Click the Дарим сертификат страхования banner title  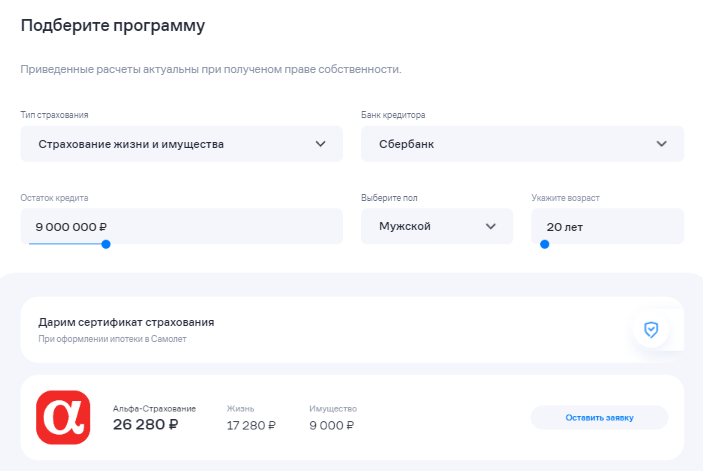(x=126, y=322)
